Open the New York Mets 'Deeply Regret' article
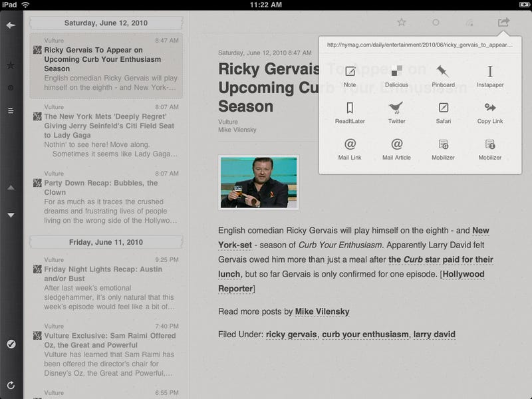This screenshot has height=399, width=532. [106, 130]
